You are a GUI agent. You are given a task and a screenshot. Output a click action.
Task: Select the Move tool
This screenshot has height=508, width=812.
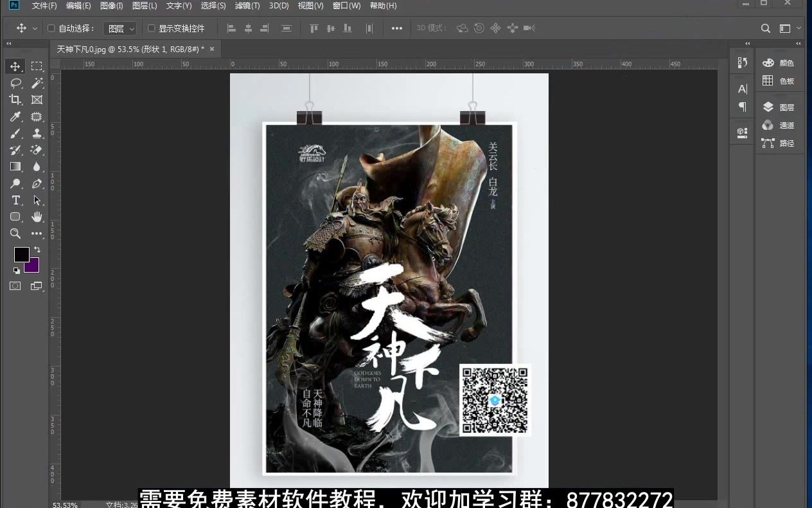click(x=16, y=66)
